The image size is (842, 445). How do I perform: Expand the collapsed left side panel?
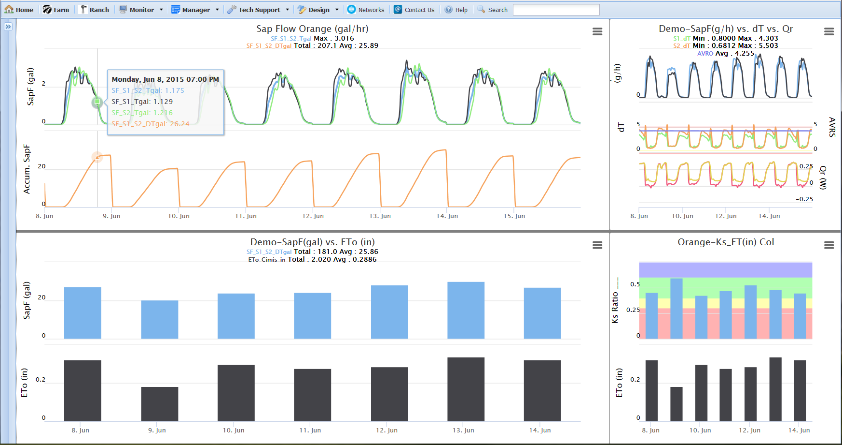point(8,27)
